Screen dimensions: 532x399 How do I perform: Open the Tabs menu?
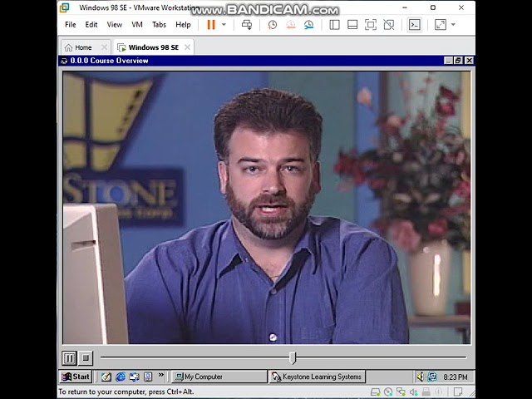point(159,25)
